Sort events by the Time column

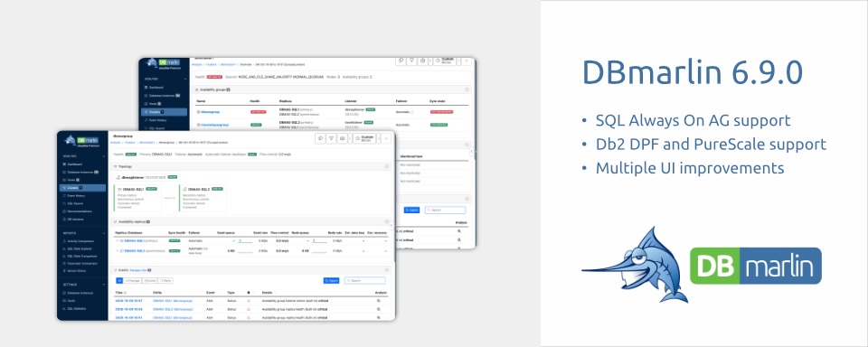pyautogui.click(x=120, y=292)
